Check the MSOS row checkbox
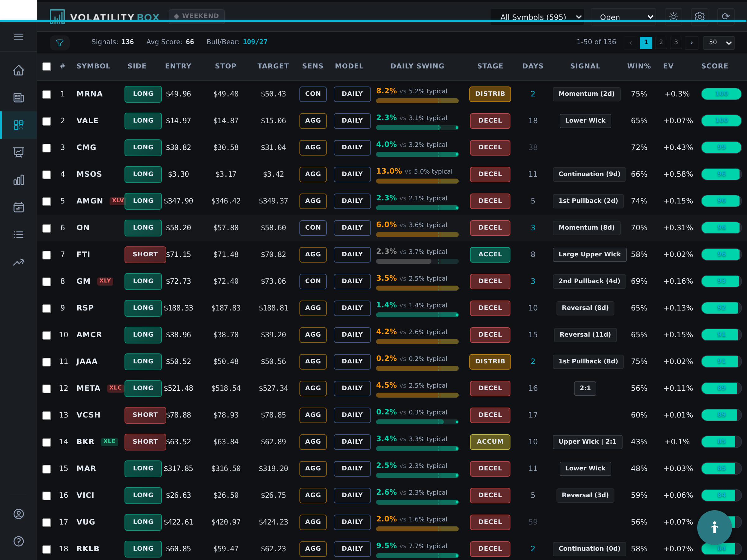747x560 pixels. click(47, 175)
